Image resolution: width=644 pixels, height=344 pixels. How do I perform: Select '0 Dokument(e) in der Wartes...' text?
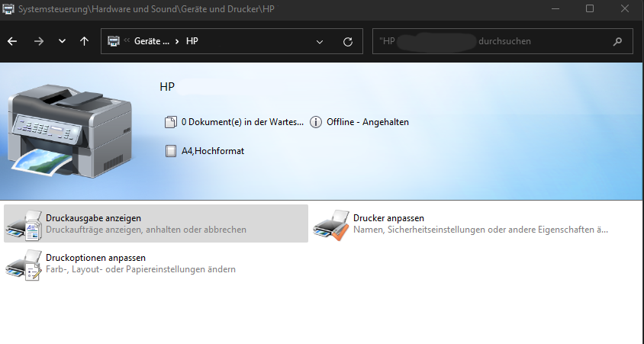click(x=243, y=122)
